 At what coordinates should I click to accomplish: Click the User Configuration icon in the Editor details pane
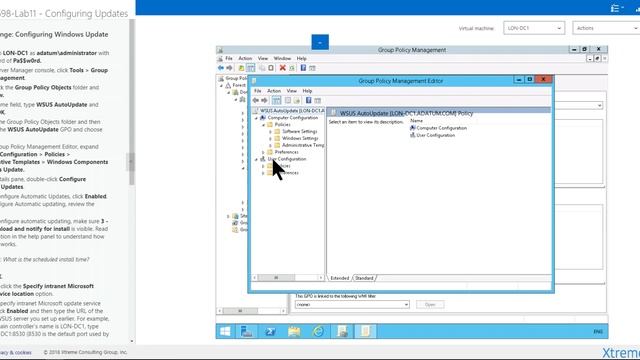(413, 135)
